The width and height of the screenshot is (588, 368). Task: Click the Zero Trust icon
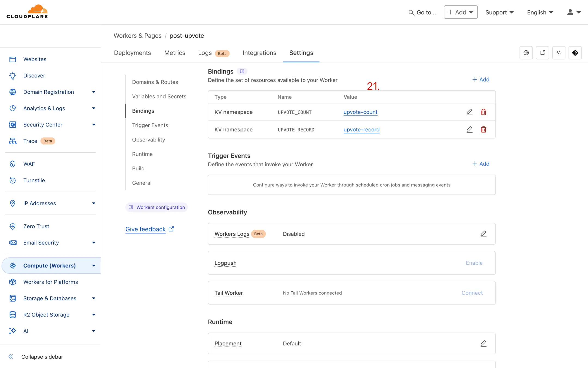point(13,226)
